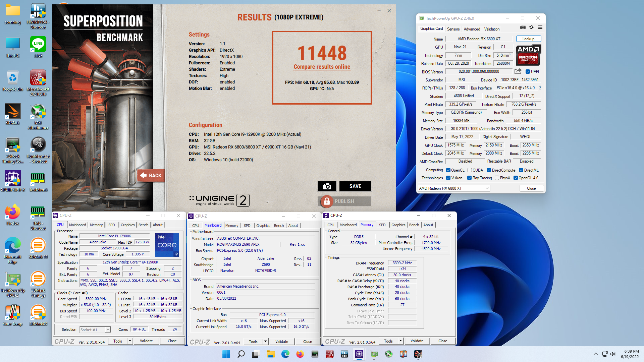Screen dimensions: 644x362
Task: Open SPD tab in the Memory CPU-Z window
Action: (382, 225)
